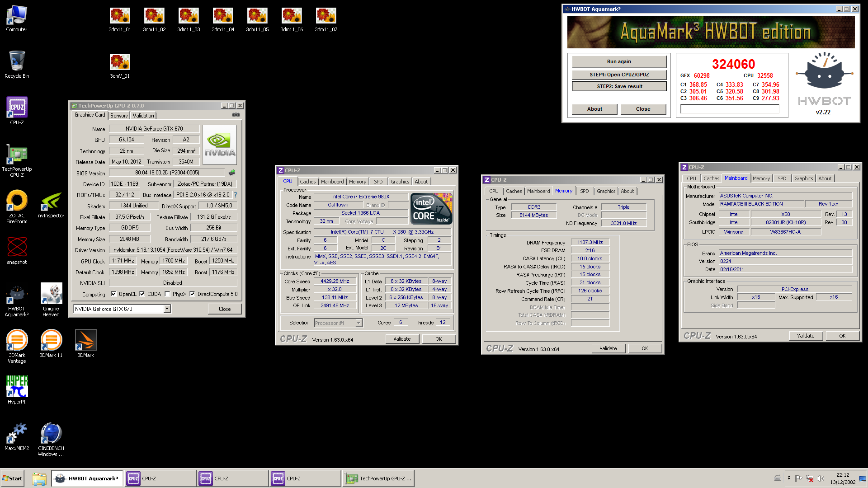868x488 pixels.
Task: Open Windows Explorer from the taskbar
Action: tap(39, 479)
